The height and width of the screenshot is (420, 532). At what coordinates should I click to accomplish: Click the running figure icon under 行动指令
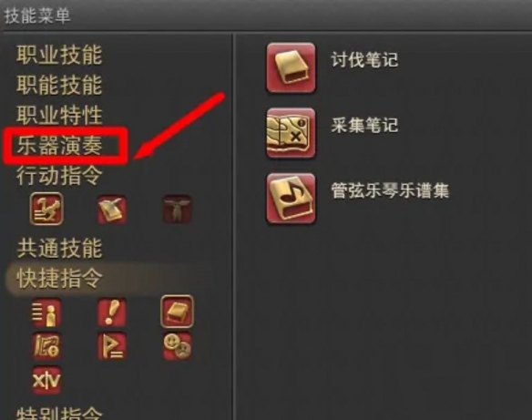coord(46,209)
